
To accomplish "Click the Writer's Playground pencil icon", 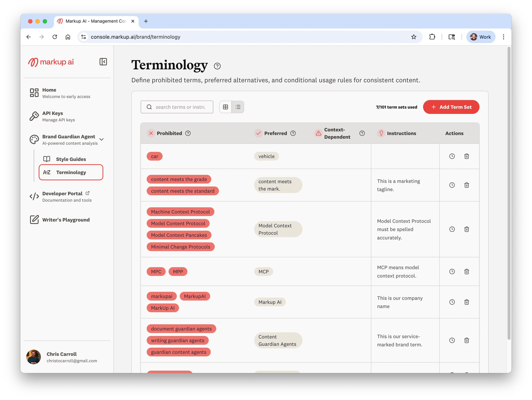I will coord(34,220).
